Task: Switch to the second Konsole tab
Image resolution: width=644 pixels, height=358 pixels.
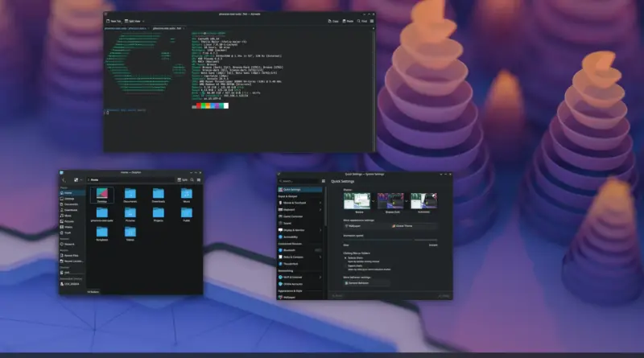Action: click(x=167, y=28)
